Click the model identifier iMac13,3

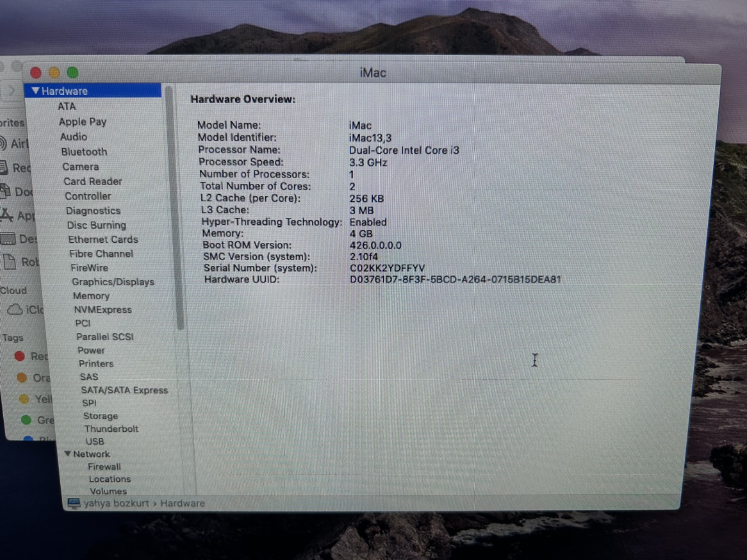[370, 138]
